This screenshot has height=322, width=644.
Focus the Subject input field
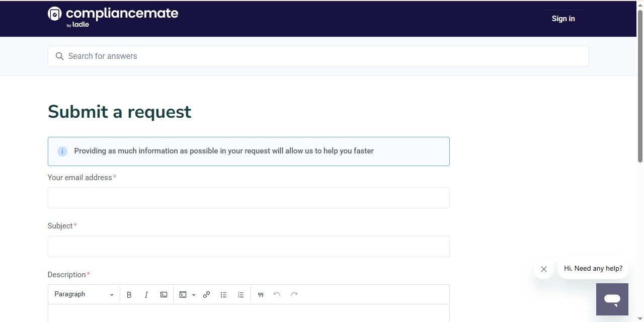click(249, 246)
